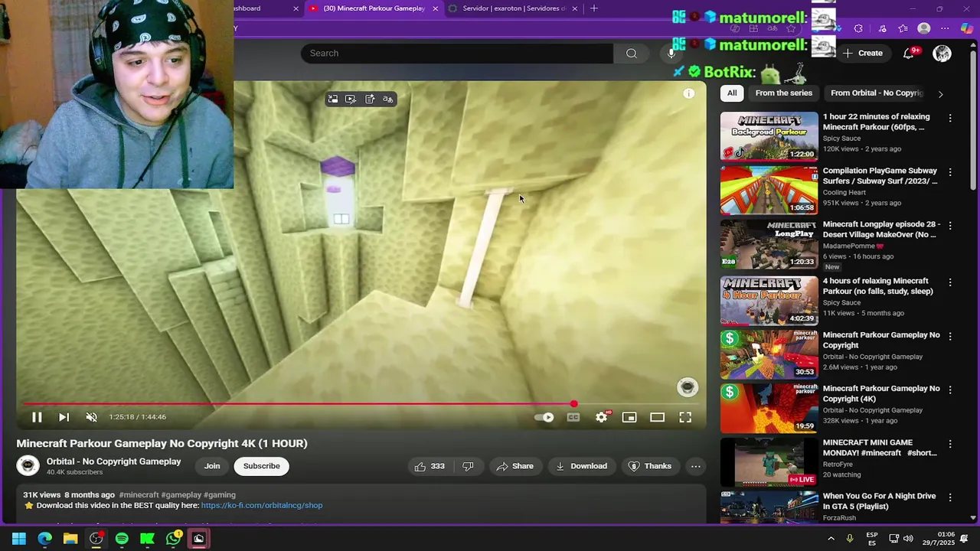Click the channel watermark on the video
The height and width of the screenshot is (551, 980).
[x=688, y=387]
